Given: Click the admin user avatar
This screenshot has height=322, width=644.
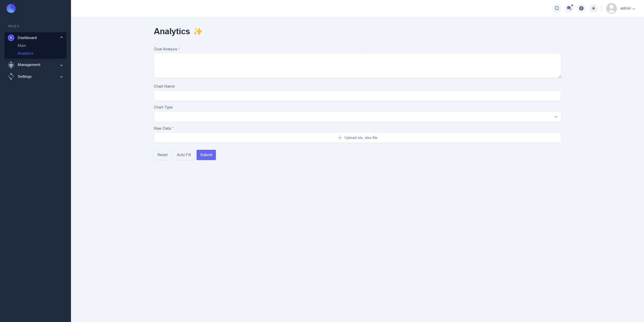Looking at the screenshot, I should coord(611,8).
